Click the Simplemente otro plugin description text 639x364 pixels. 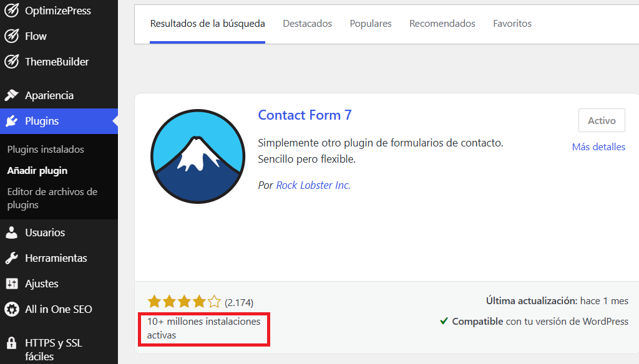click(381, 151)
